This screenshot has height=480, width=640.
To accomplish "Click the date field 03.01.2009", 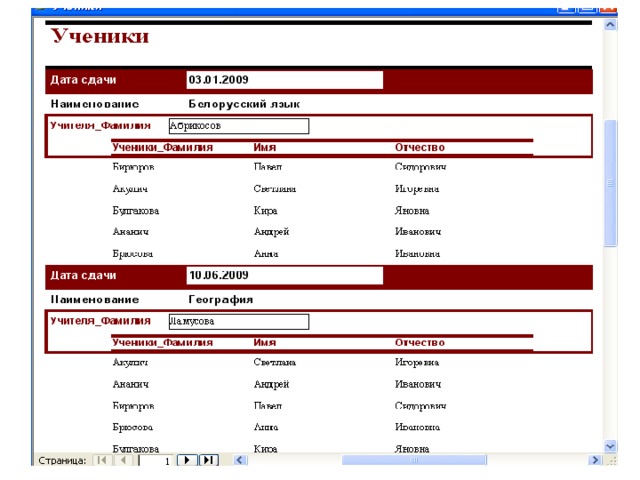I will pos(284,80).
